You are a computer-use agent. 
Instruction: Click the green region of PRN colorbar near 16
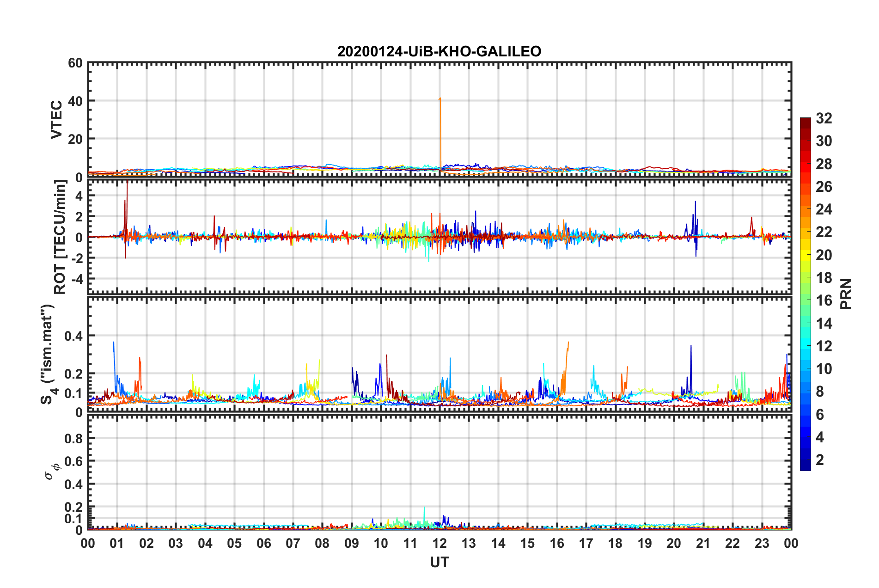point(805,300)
